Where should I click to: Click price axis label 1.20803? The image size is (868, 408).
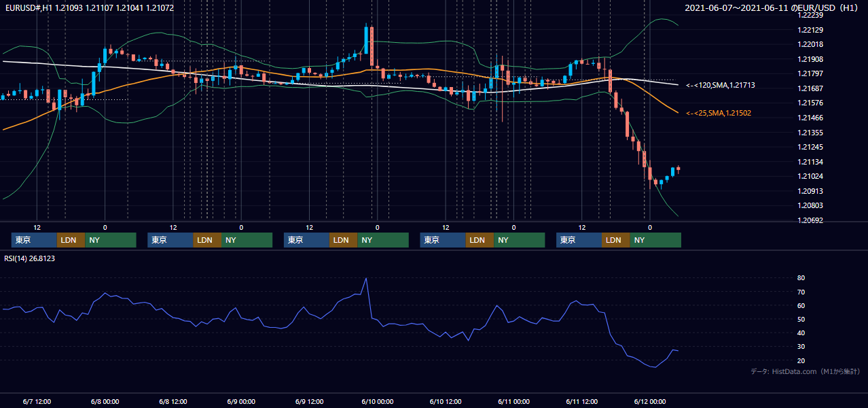(x=810, y=205)
